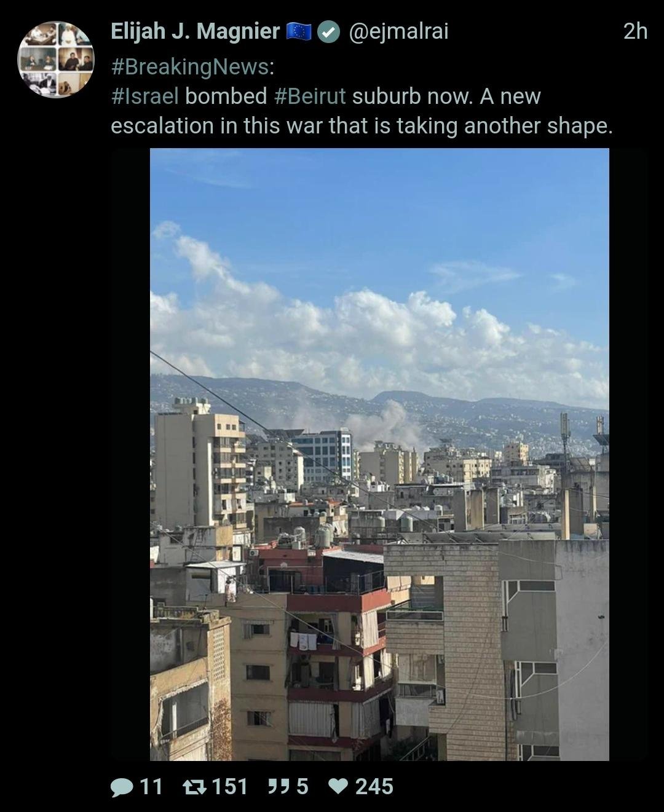View the 5 quotes count
This screenshot has height=812, width=664.
[x=302, y=786]
